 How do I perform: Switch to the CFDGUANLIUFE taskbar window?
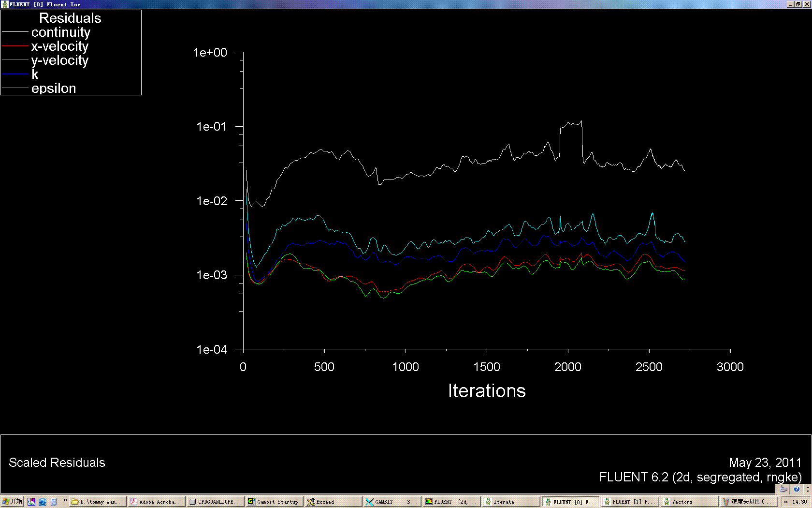(x=215, y=502)
